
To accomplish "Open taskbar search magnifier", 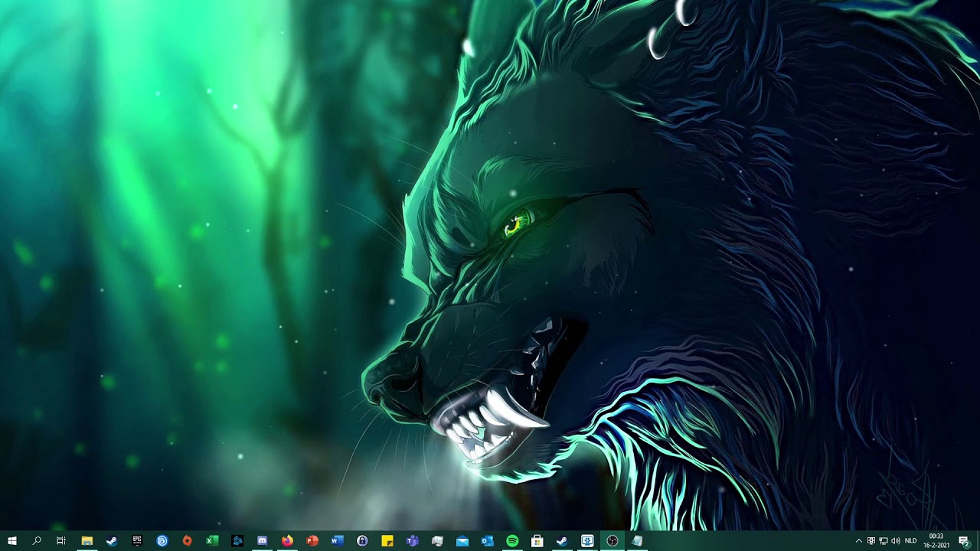I will [37, 541].
